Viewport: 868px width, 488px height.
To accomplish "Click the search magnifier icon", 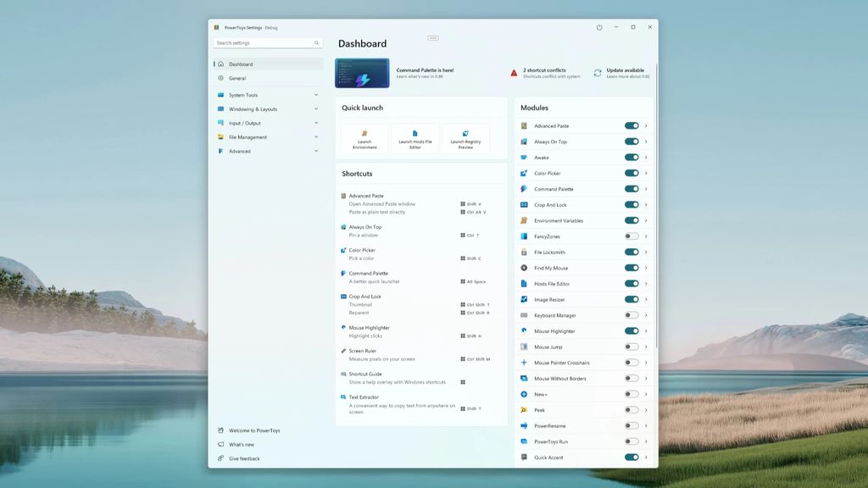I will pos(317,43).
